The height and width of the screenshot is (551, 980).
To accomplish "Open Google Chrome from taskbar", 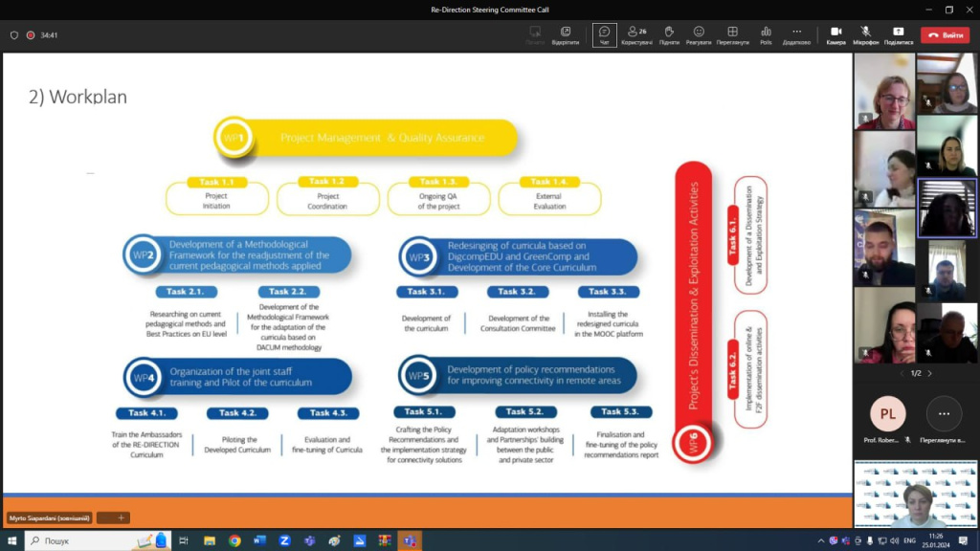I will 234,541.
